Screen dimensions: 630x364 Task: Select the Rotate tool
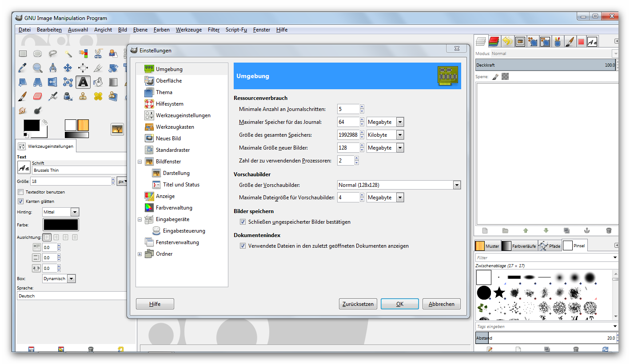[113, 68]
